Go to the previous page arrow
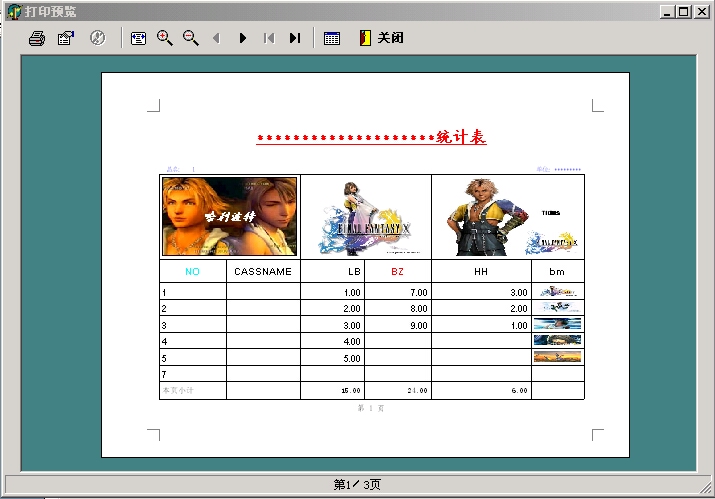The image size is (715, 499). pyautogui.click(x=217, y=38)
